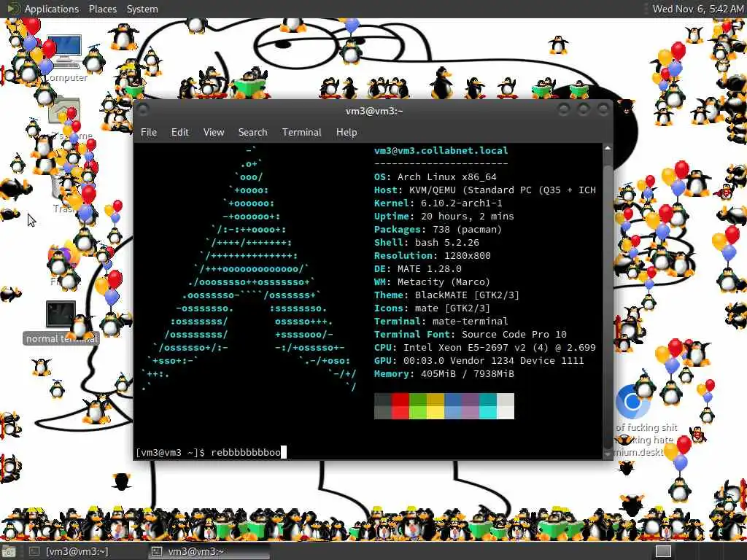Click the Show Desktop icon in bottom panel
The height and width of the screenshot is (560, 747).
[9, 551]
